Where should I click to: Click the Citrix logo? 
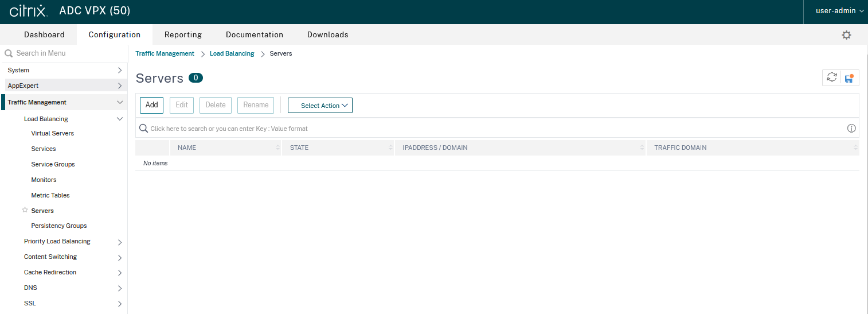coord(28,11)
